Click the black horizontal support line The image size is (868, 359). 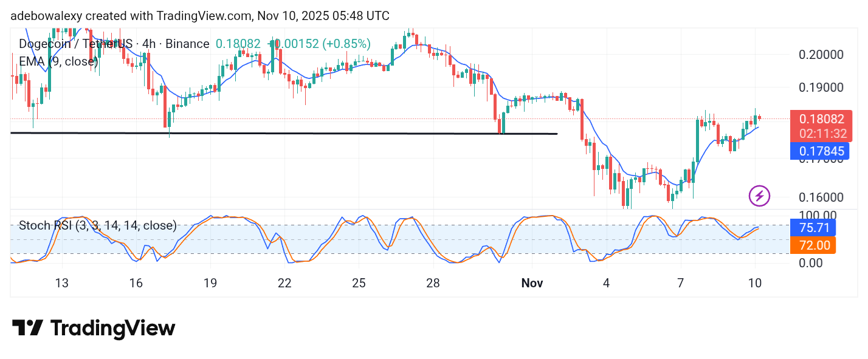coord(284,133)
